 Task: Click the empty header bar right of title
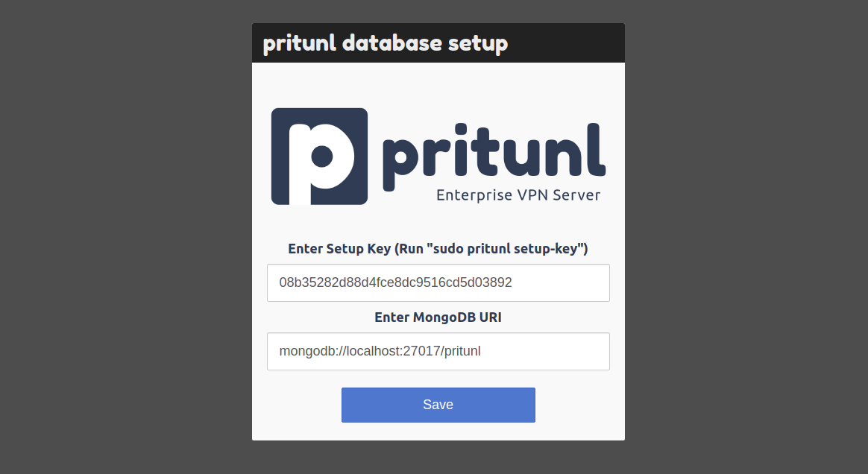click(566, 42)
